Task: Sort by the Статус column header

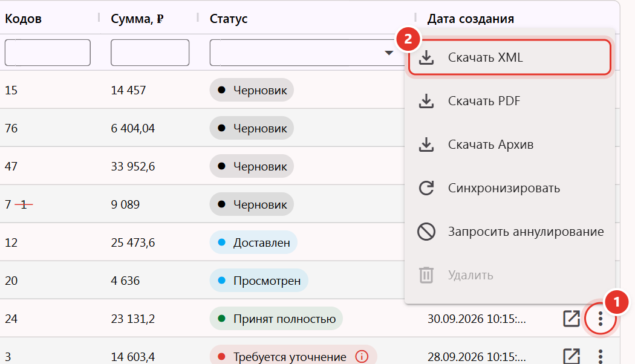Action: 229,19
